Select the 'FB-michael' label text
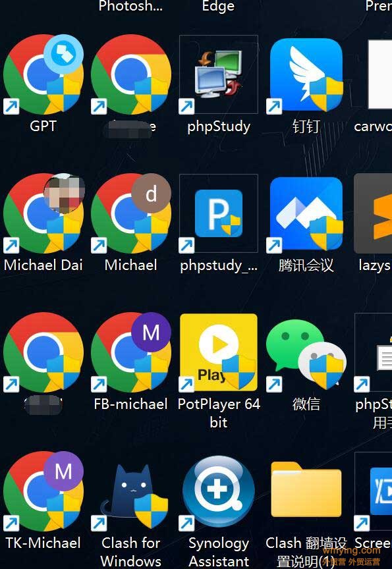The height and width of the screenshot is (569, 392). tap(131, 404)
